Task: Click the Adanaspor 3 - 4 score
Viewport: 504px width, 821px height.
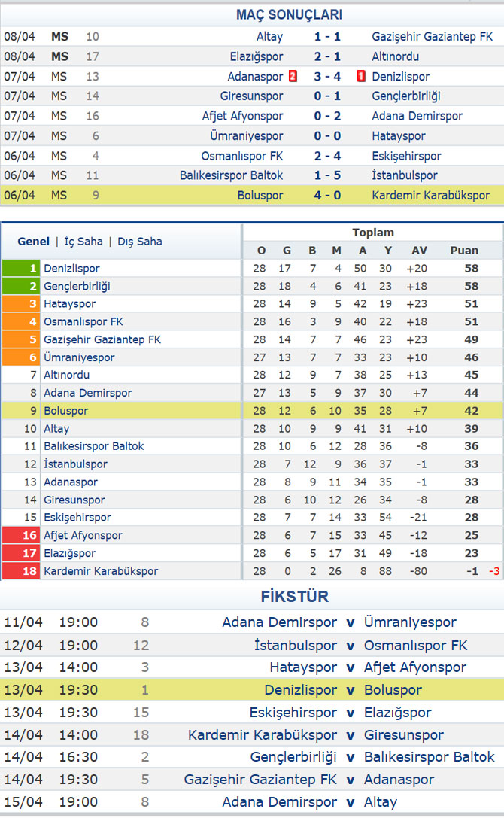Action: (327, 77)
